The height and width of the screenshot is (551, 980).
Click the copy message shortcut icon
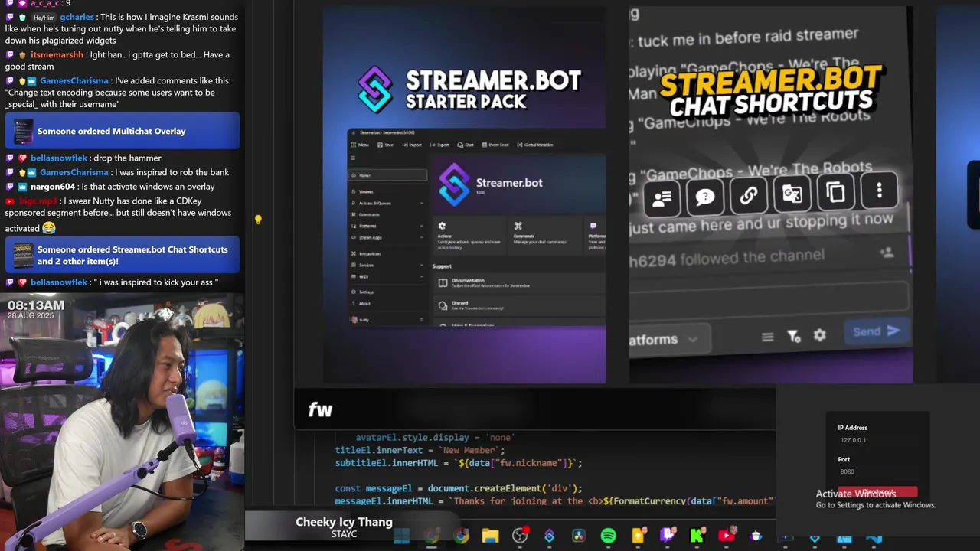click(835, 191)
